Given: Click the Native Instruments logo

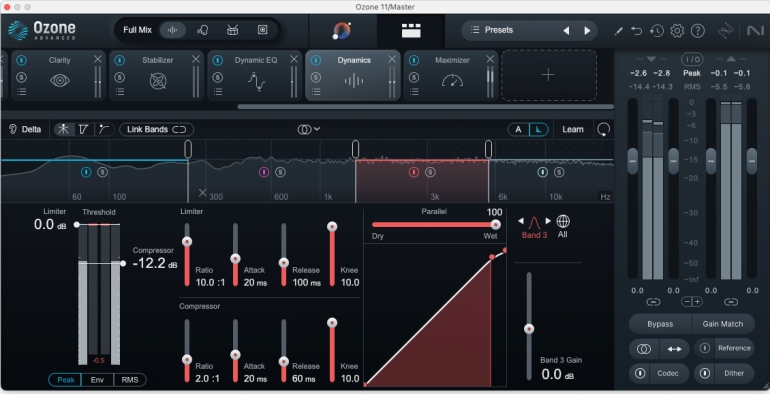Looking at the screenshot, I should (x=755, y=31).
